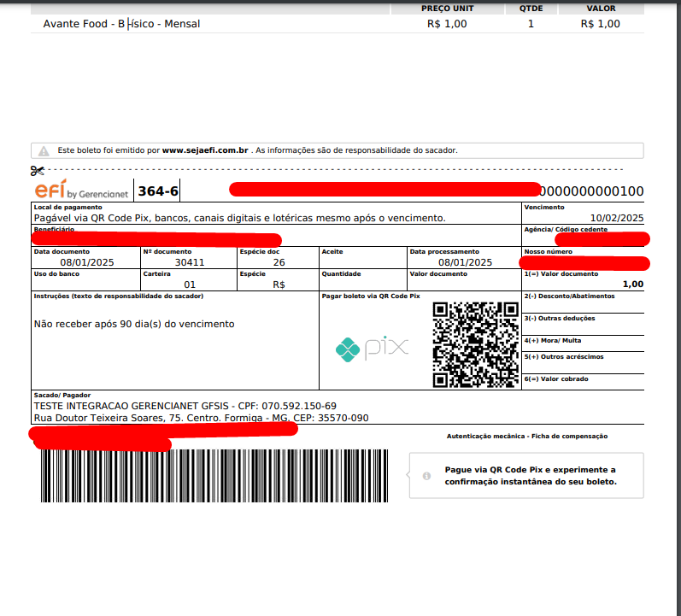Click the Data processamento field
This screenshot has width=681, height=616.
pos(463,262)
